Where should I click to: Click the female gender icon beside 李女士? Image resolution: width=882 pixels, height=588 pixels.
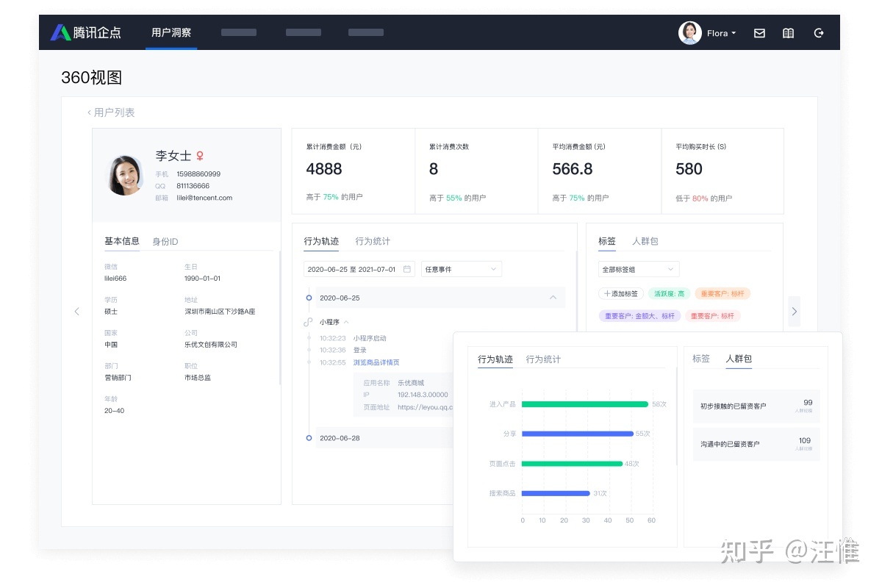click(200, 155)
